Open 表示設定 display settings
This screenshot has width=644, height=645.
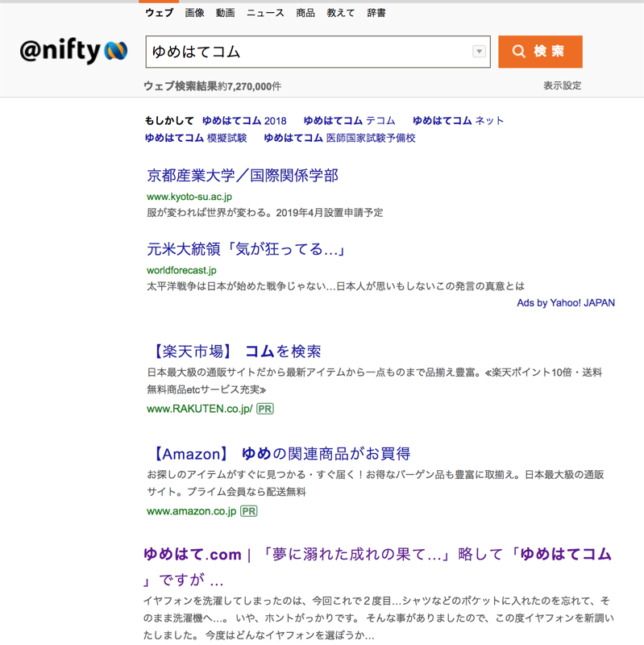[562, 85]
